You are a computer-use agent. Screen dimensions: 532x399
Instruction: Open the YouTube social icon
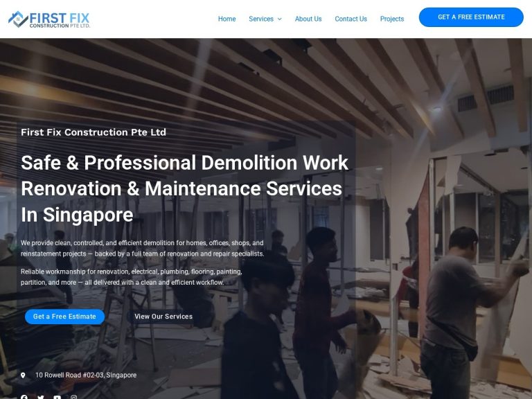click(57, 397)
